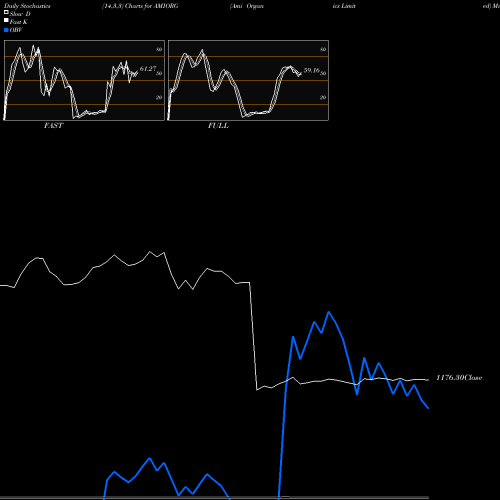Image resolution: width=500 pixels, height=500 pixels.
Task: Click the highest peak of the blue OBV line
Action: pos(329,312)
